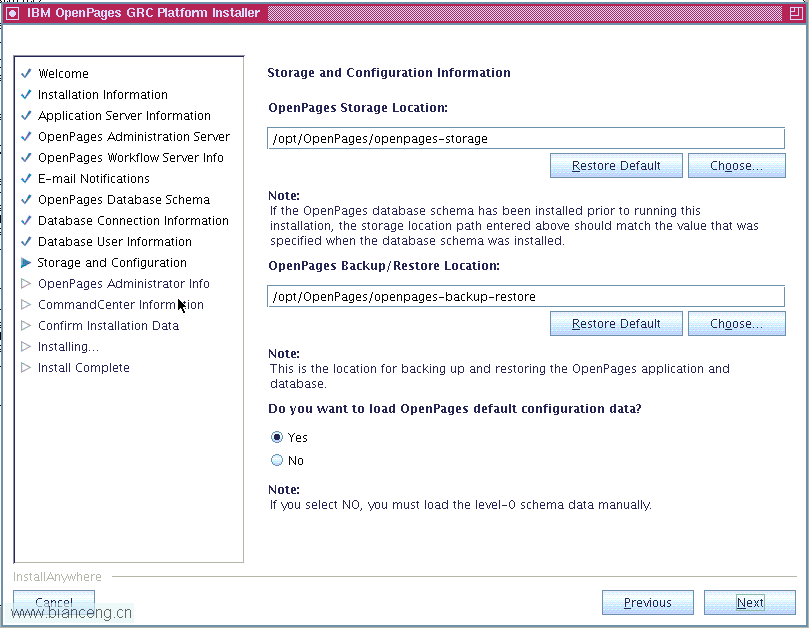Click the checkmark beside E-mail Notifications
The image size is (809, 628).
26,179
